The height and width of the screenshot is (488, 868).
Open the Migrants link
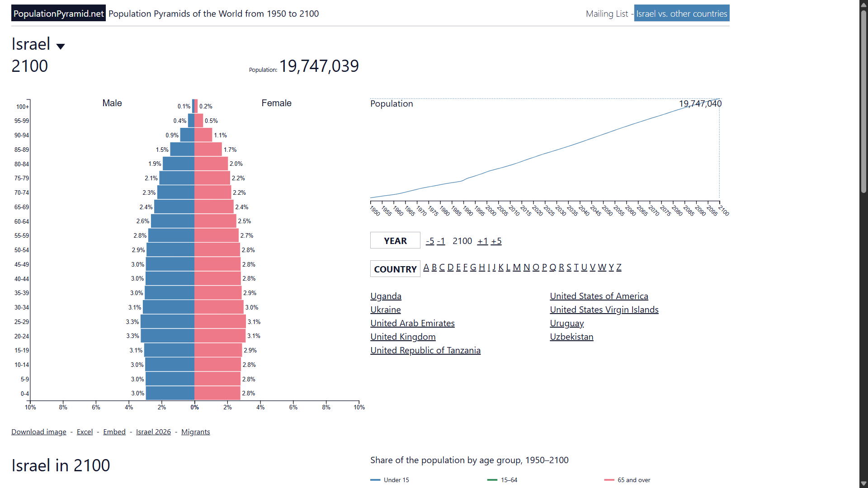click(x=196, y=432)
